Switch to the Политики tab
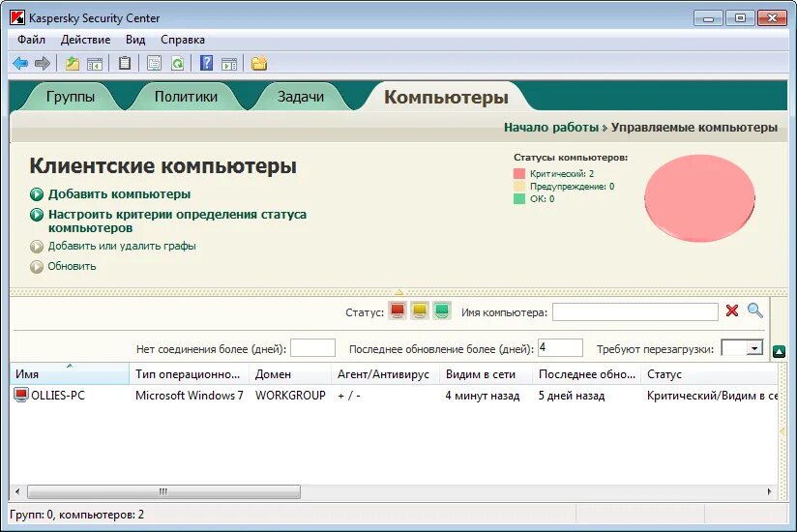Viewport: 797px width, 532px height. 186,97
